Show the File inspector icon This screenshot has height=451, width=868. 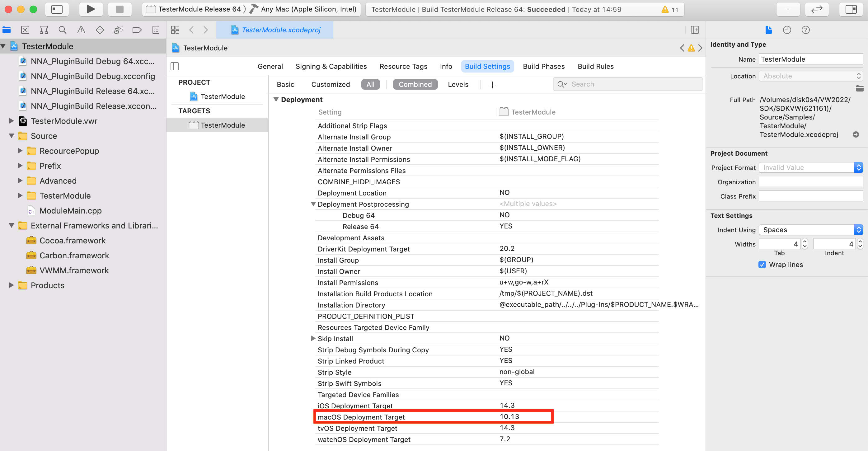(769, 30)
